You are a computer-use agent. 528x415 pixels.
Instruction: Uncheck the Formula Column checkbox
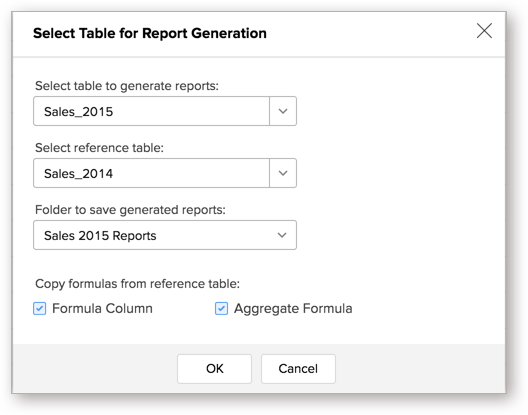tap(39, 309)
